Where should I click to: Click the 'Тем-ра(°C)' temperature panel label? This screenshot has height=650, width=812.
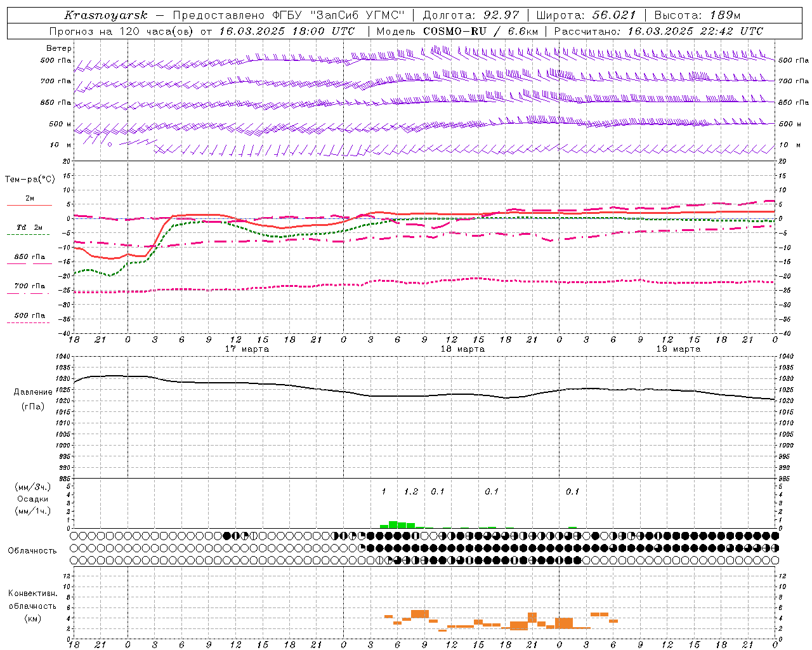[x=30, y=180]
